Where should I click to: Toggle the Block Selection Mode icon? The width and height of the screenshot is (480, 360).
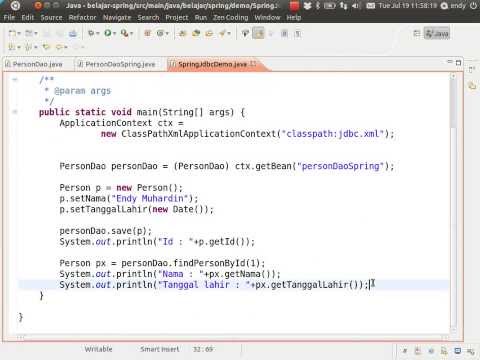tap(284, 33)
